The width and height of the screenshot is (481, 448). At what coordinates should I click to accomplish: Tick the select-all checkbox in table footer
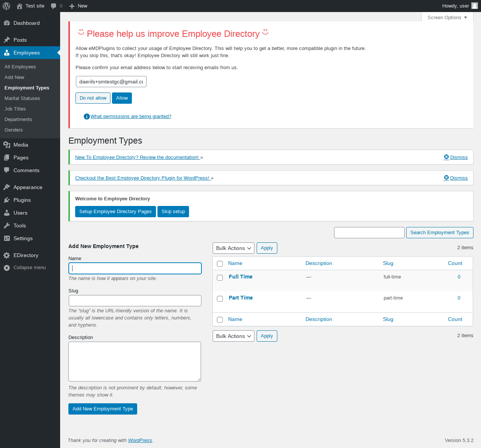pos(220,320)
